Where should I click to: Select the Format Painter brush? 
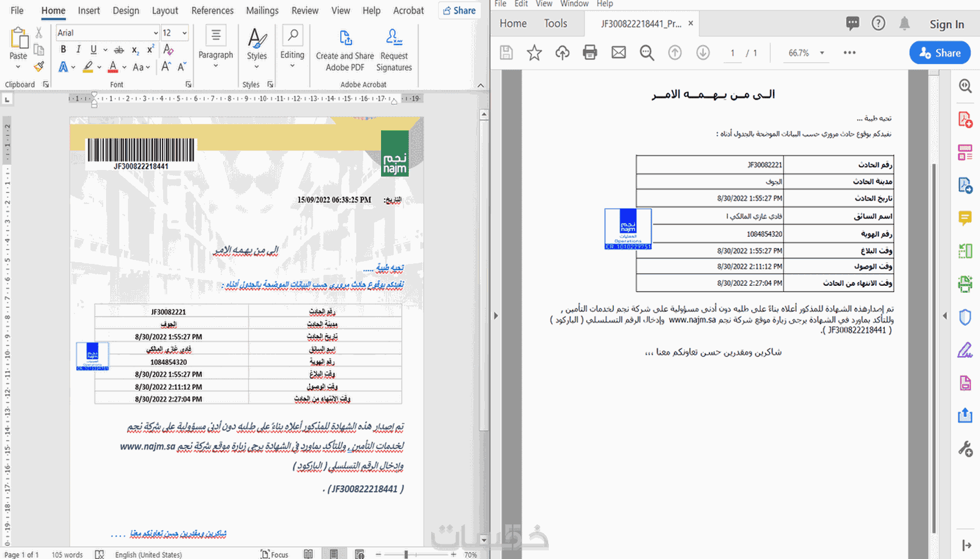(x=39, y=67)
